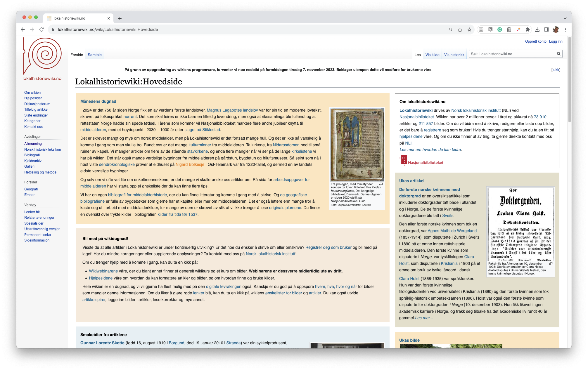
Task: Expand the tab search chevron
Action: coord(565,18)
